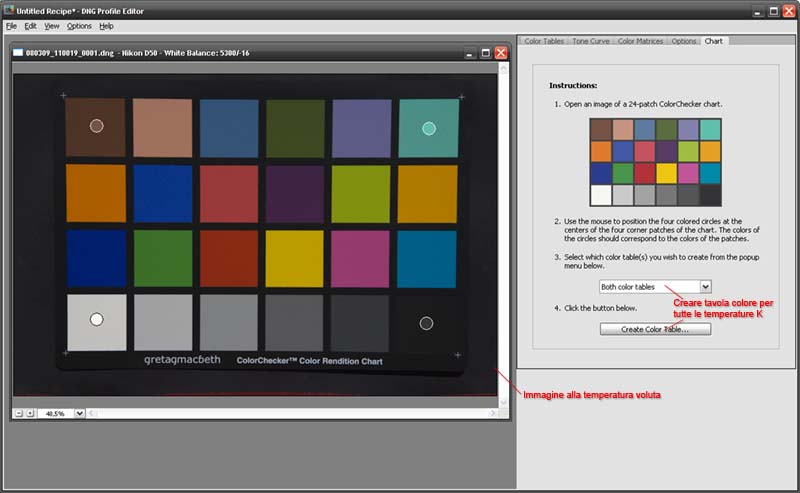The width and height of the screenshot is (800, 493).
Task: Open the File menu
Action: [x=11, y=26]
